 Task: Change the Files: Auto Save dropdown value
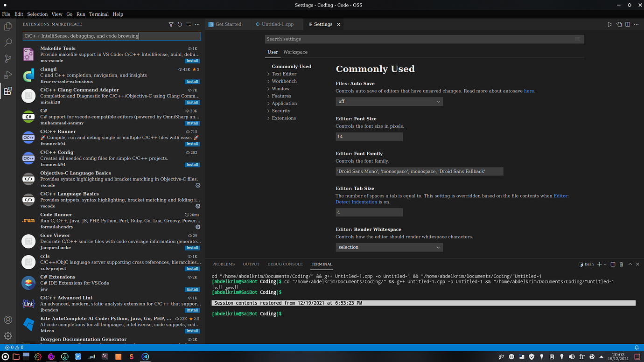point(389,101)
